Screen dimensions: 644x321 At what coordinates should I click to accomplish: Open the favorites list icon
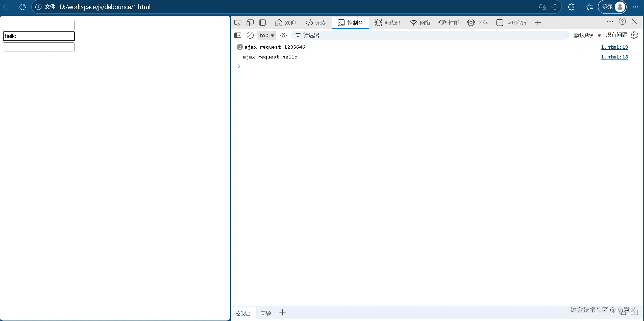point(589,7)
